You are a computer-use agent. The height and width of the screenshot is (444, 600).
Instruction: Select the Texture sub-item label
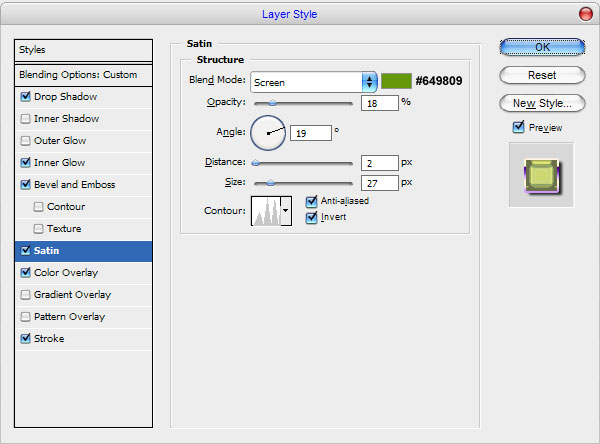click(x=64, y=229)
